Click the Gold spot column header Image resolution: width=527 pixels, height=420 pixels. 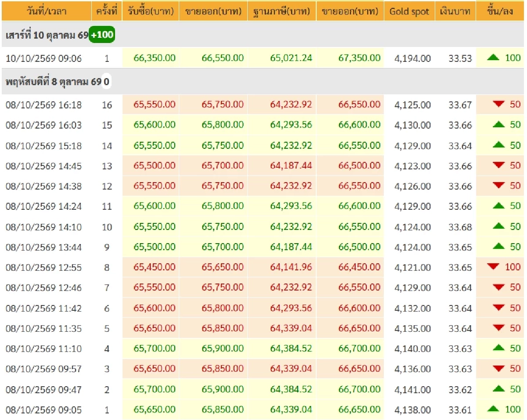(x=409, y=11)
